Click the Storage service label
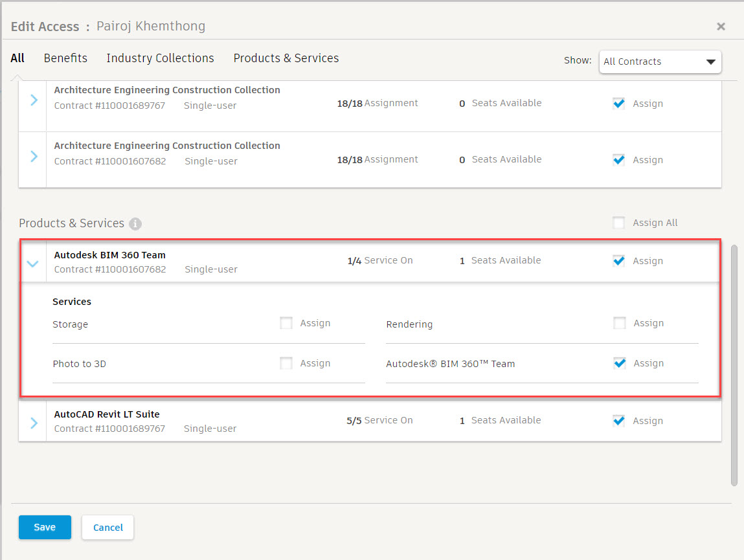This screenshot has width=744, height=560. 70,324
